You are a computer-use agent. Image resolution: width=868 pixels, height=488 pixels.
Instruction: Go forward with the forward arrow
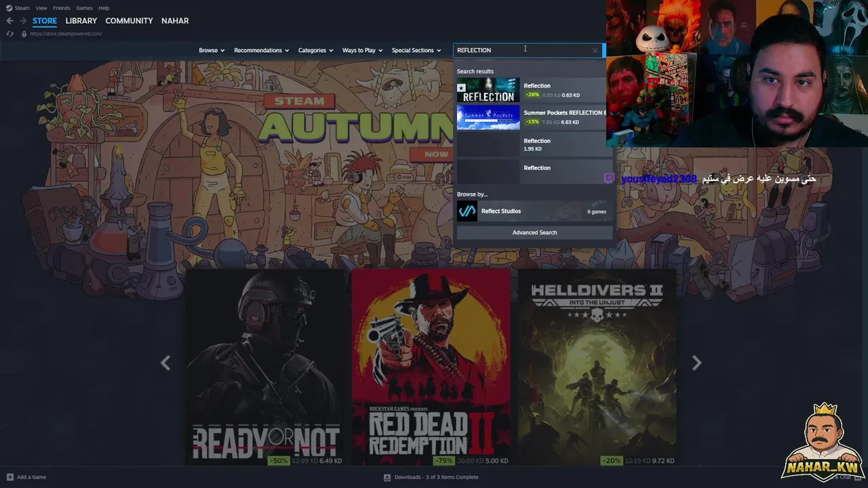coord(22,21)
